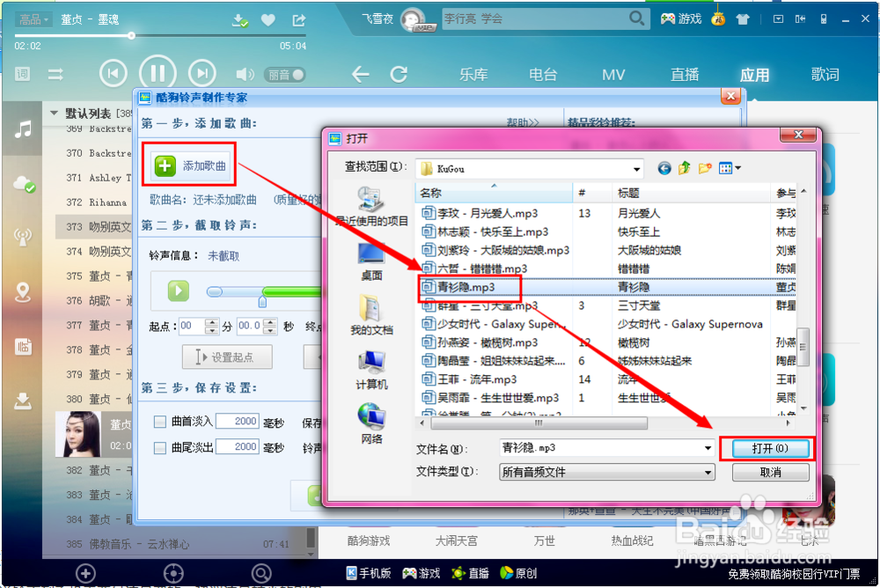Open the download manager sidebar icon

[x=23, y=401]
